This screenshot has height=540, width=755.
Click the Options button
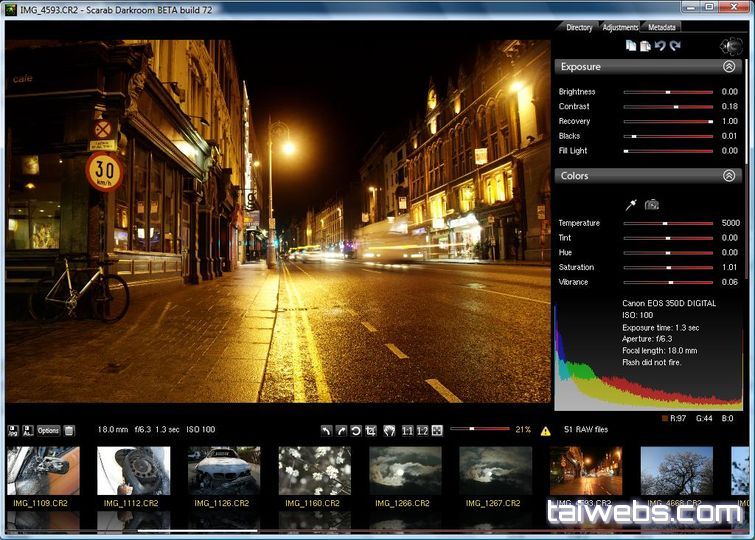[x=48, y=430]
